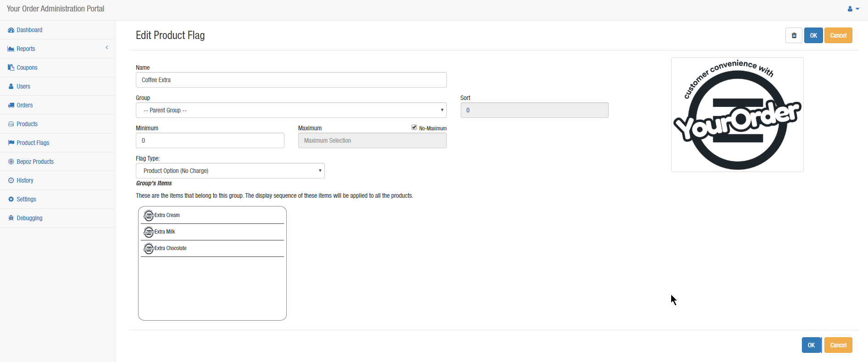Viewport: 868px width, 362px height.
Task: Click the Sort input field
Action: click(x=534, y=110)
